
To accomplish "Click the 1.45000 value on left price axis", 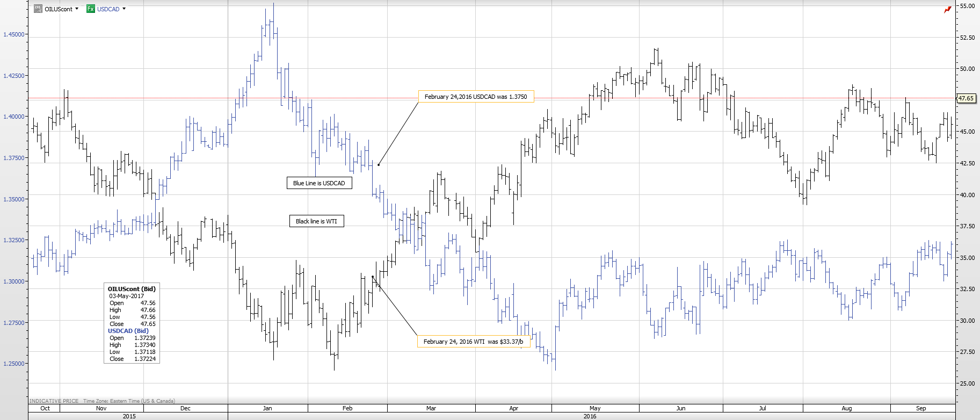I will click(14, 34).
